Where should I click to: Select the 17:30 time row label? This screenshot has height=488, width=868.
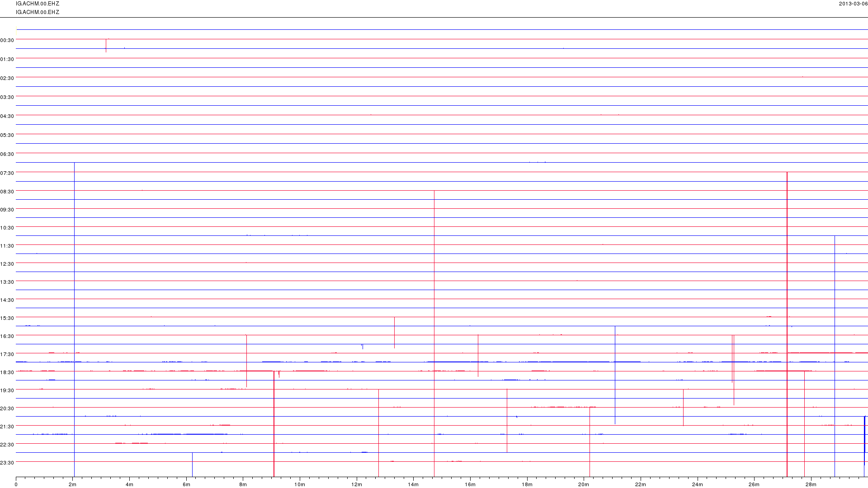(x=7, y=354)
